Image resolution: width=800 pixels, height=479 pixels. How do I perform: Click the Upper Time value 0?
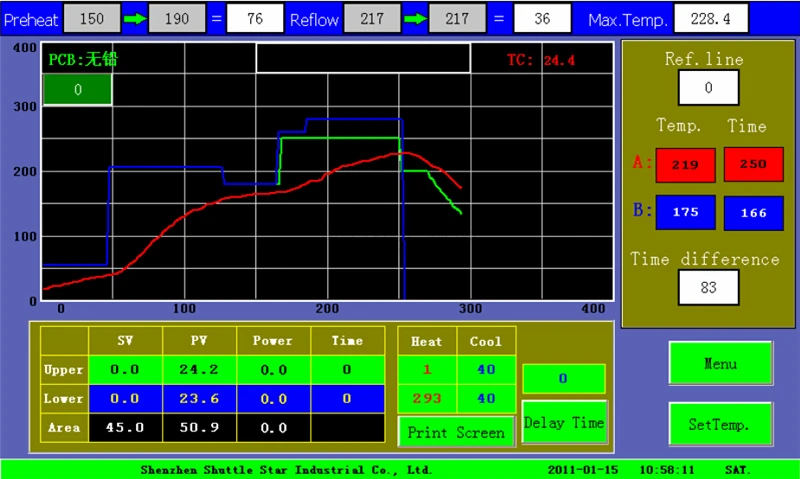click(347, 369)
